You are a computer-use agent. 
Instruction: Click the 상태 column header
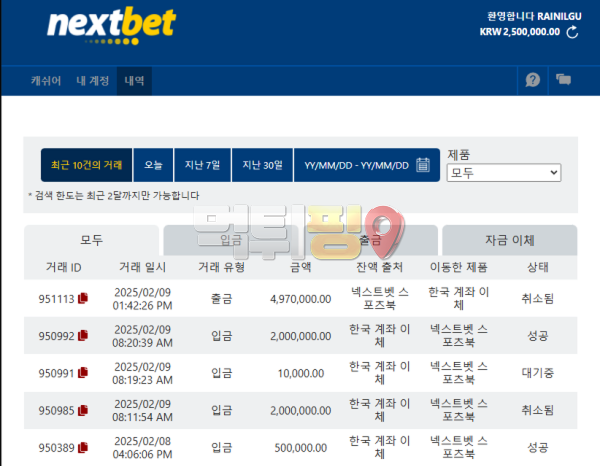(x=538, y=267)
